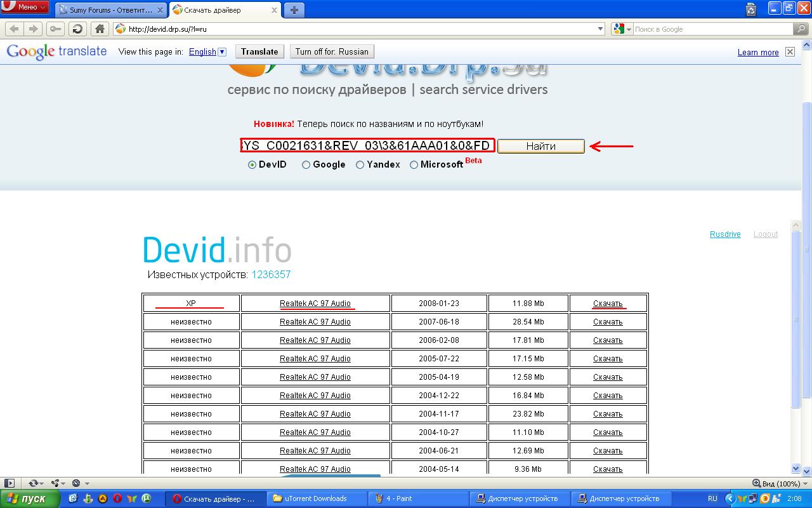Toggle the panel button in status bar
Image resolution: width=812 pixels, height=508 pixels.
[x=10, y=483]
